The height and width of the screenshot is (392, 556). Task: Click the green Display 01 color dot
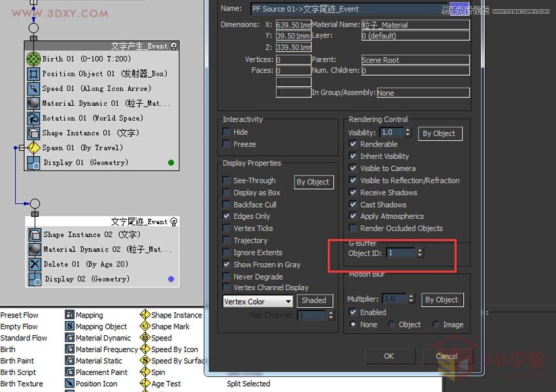tap(171, 163)
